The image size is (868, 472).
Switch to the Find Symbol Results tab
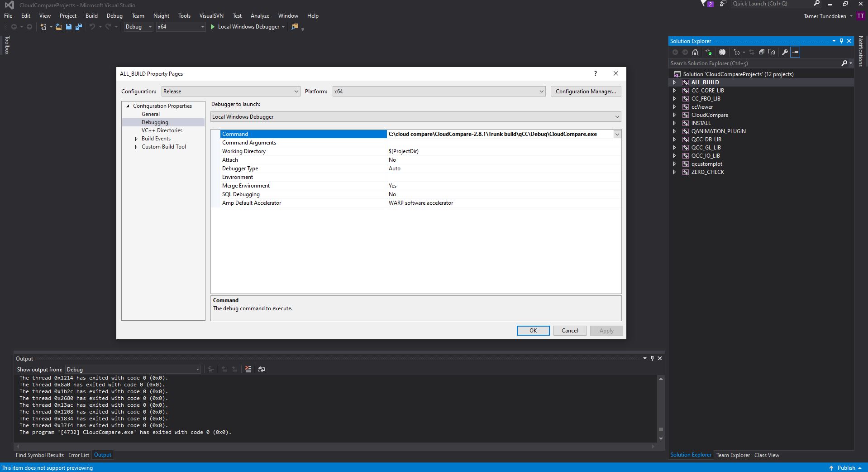click(x=40, y=455)
